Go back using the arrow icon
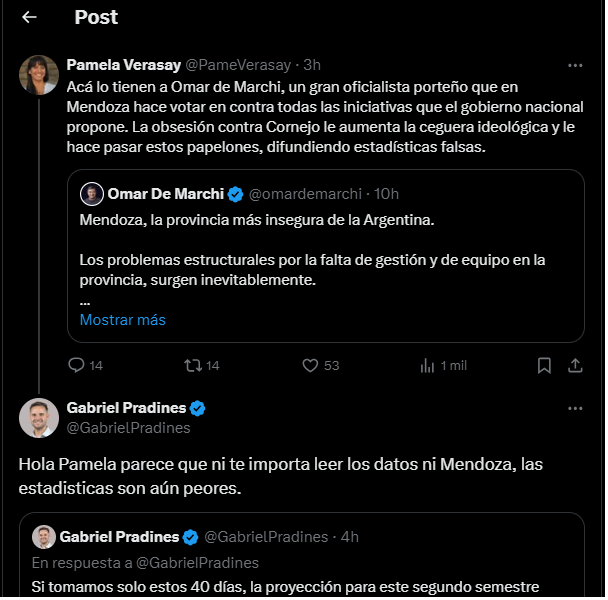The height and width of the screenshot is (600, 608). click(29, 17)
